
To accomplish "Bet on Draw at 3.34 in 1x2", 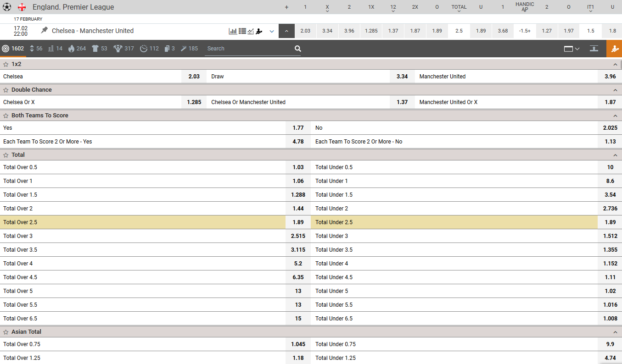I will click(x=402, y=77).
